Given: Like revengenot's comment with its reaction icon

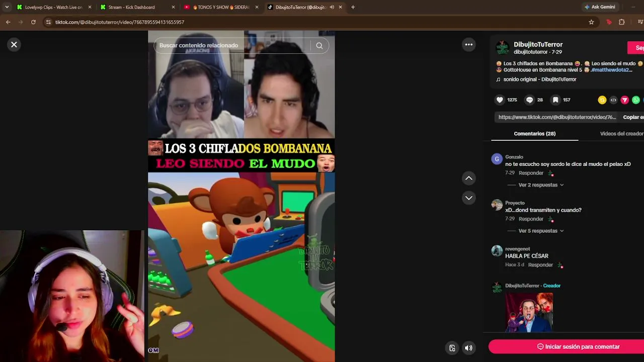Looking at the screenshot, I should [x=560, y=265].
